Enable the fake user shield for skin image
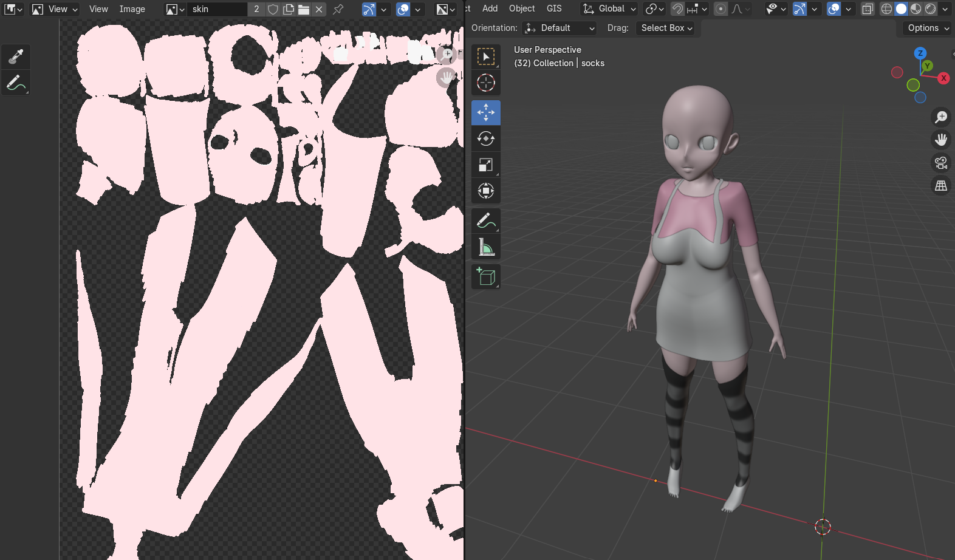955x560 pixels. [273, 9]
